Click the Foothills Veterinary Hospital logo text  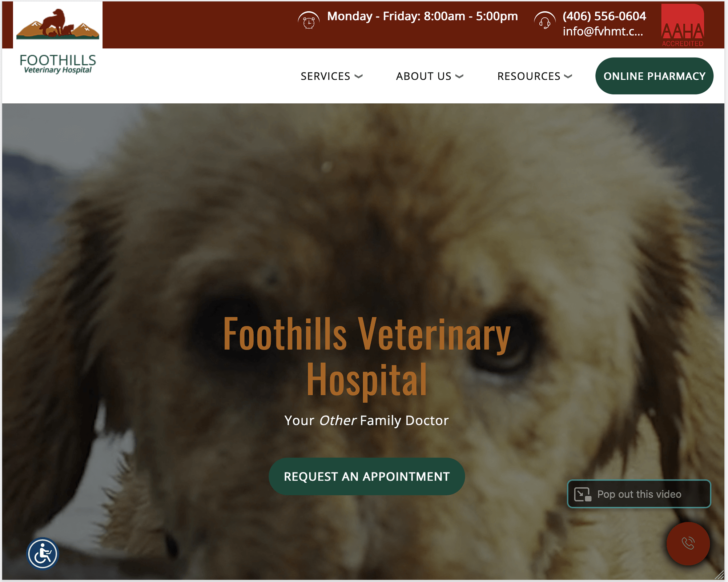pos(58,64)
